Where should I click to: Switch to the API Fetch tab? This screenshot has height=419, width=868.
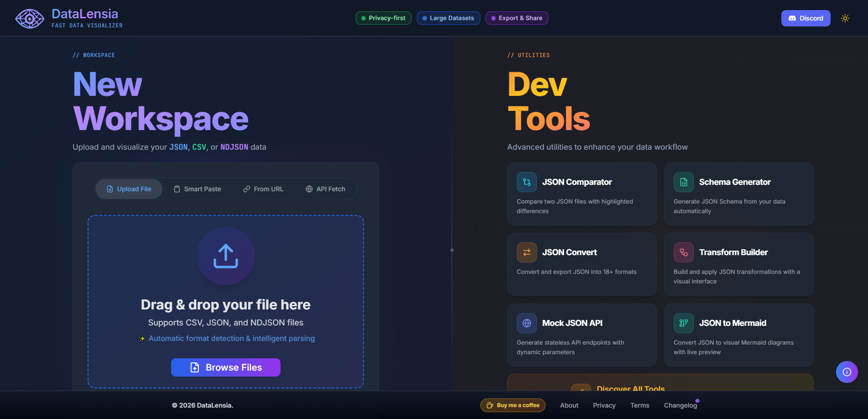tap(325, 189)
